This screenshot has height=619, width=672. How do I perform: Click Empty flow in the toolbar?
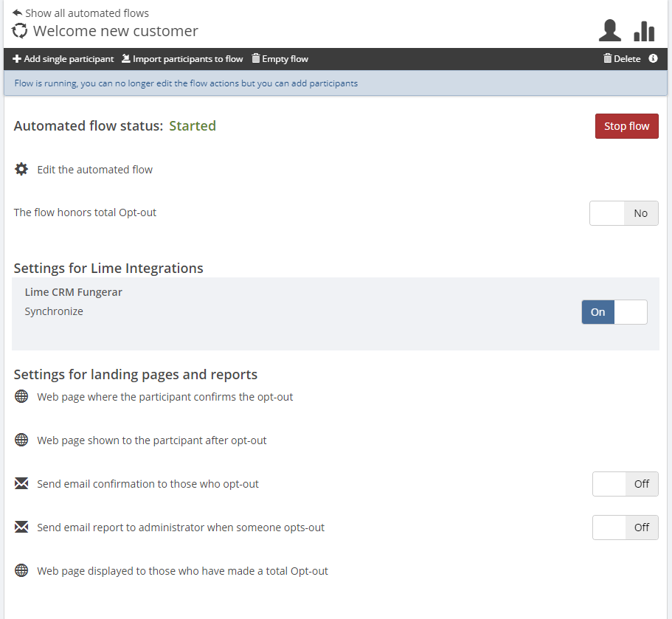[x=280, y=59]
